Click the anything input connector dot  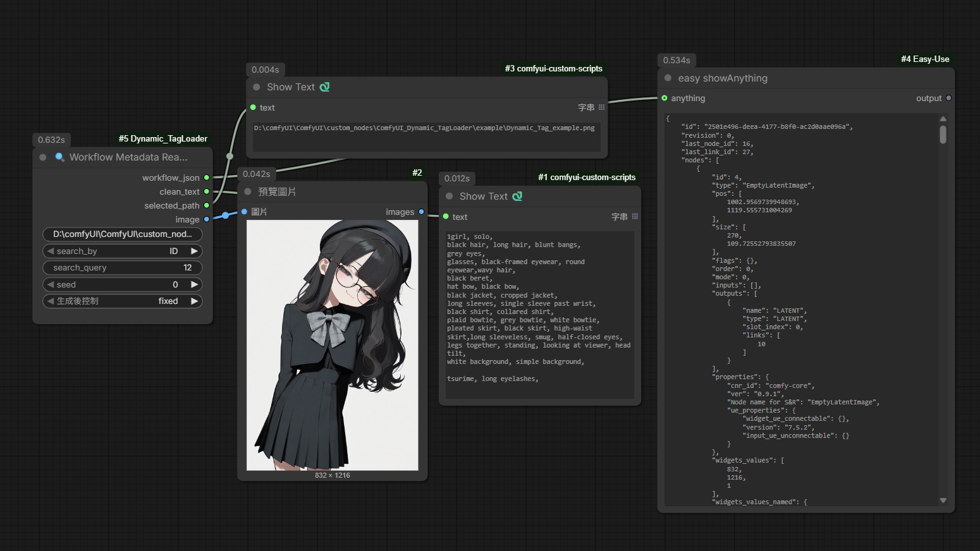point(665,98)
